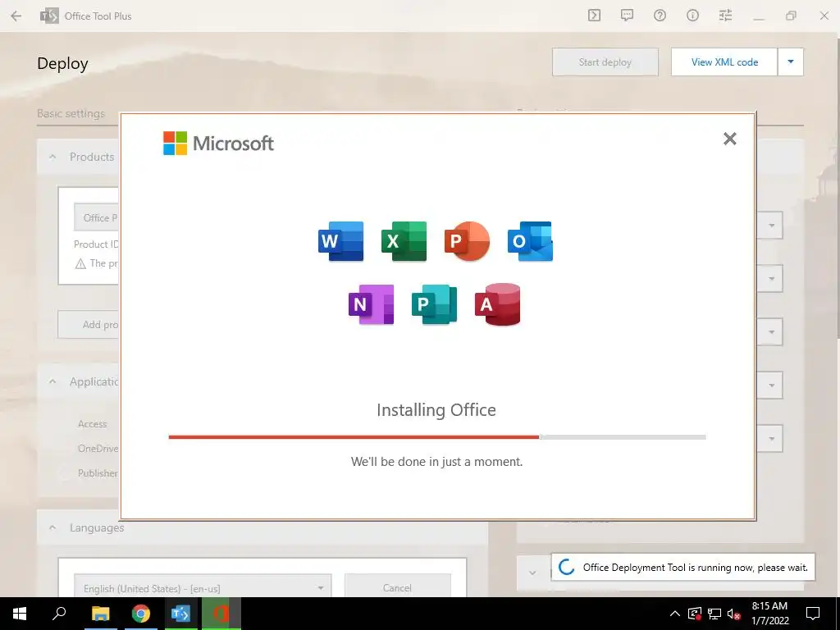Click the Deployment Tool running notification
The image size is (840, 630).
(683, 568)
